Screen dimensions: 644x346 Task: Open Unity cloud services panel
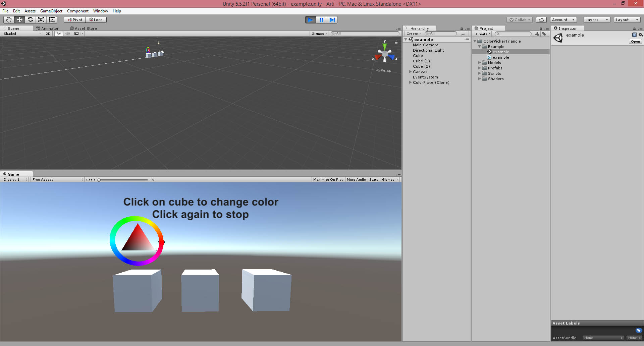click(541, 19)
